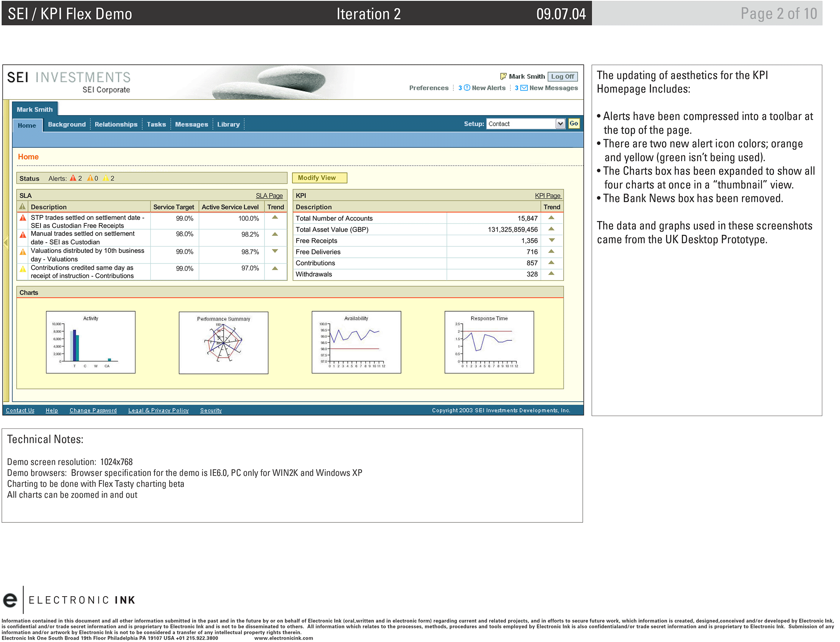840x642 pixels.
Task: Click the Withdrawals value 328
Action: pos(532,274)
